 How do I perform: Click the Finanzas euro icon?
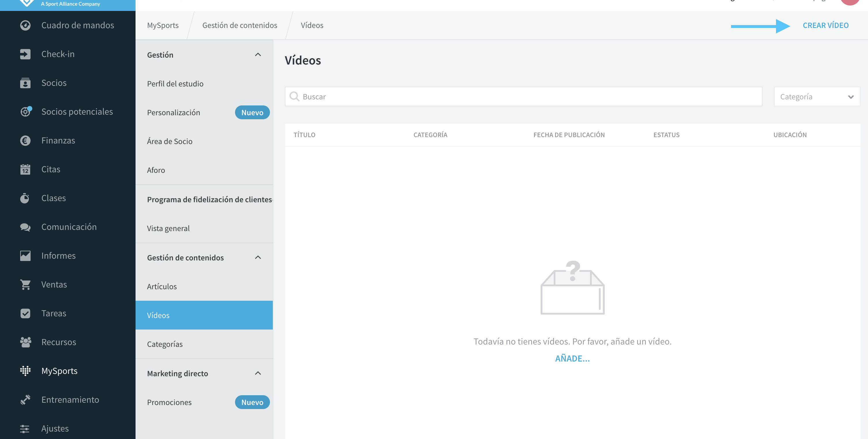coord(25,140)
